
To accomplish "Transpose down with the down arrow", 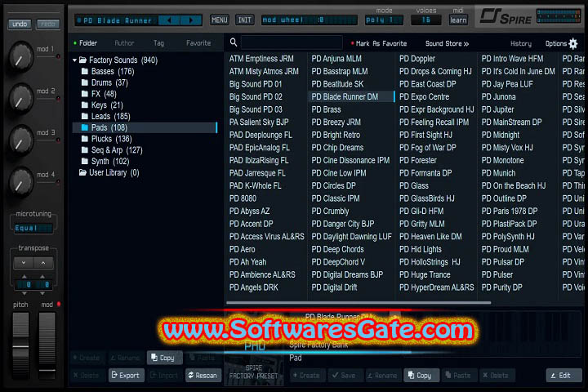I will (24, 263).
